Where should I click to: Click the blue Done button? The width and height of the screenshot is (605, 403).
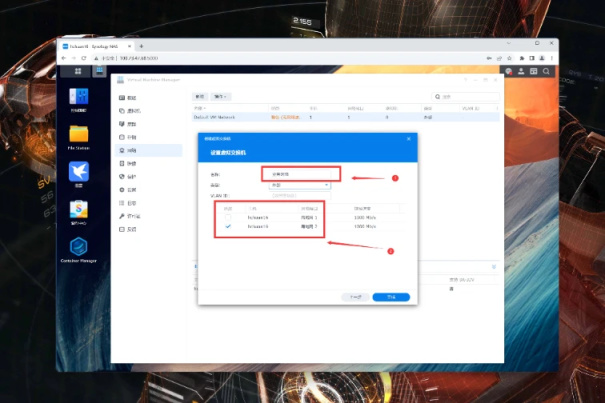coord(391,297)
